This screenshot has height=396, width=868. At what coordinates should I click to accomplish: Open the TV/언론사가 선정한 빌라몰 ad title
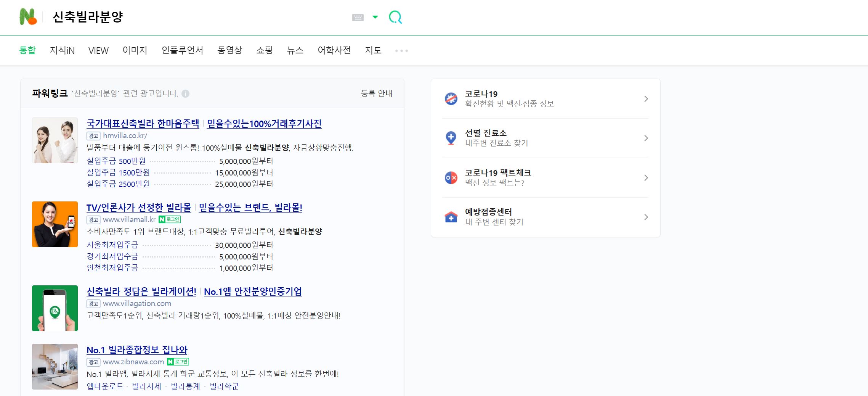(x=139, y=208)
